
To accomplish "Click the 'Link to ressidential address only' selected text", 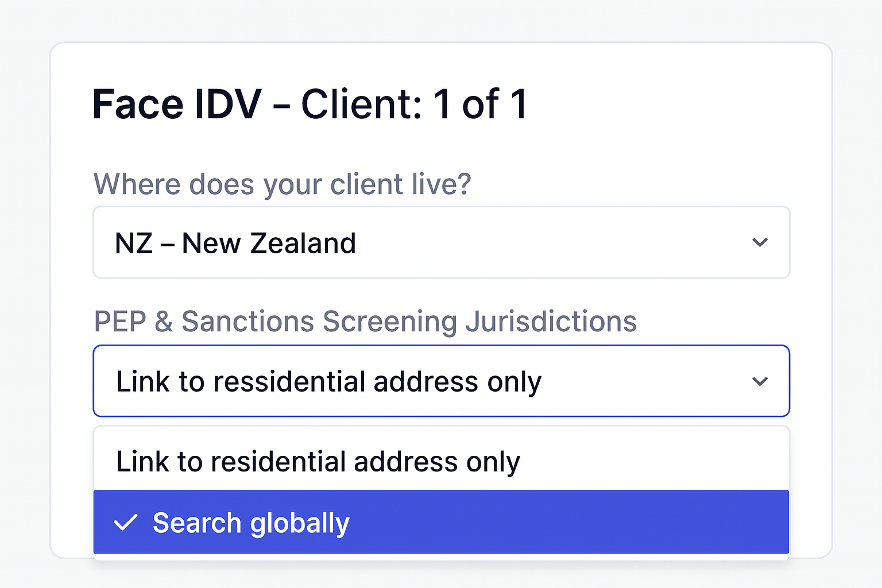I will coord(328,382).
